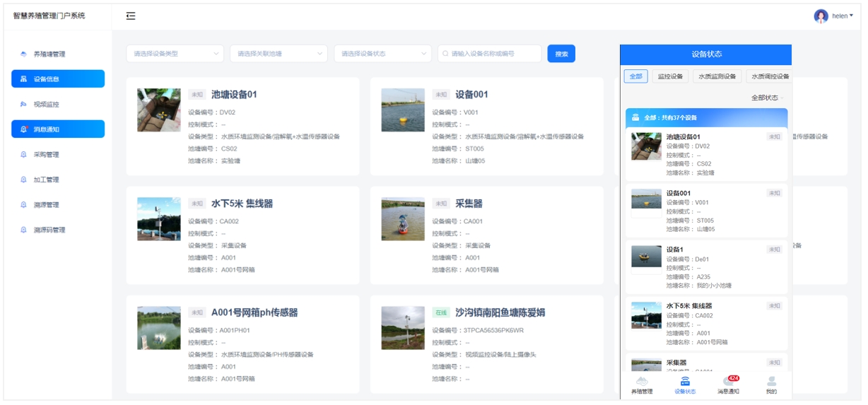
Task: Select the 水质调控设备 filter tab in mobile panel
Action: click(768, 76)
